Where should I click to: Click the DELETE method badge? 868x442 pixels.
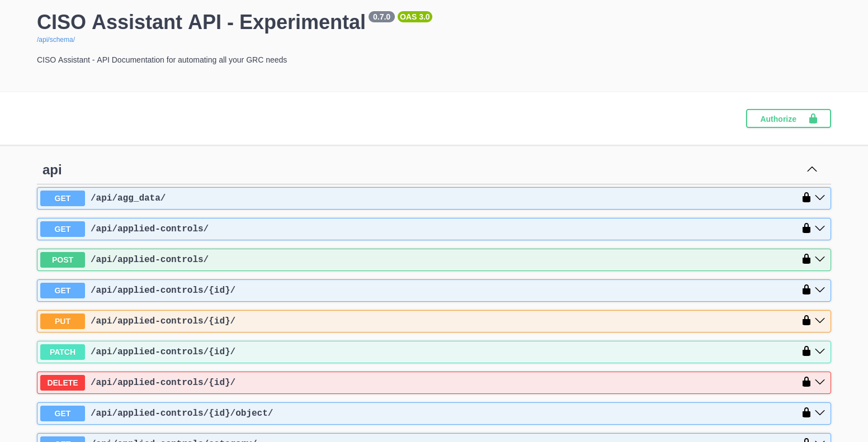click(63, 383)
